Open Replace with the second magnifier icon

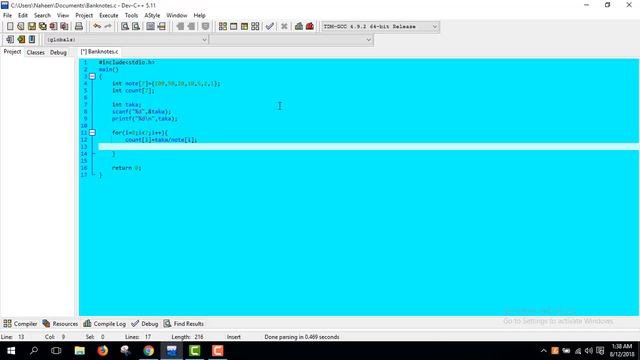pos(136,27)
